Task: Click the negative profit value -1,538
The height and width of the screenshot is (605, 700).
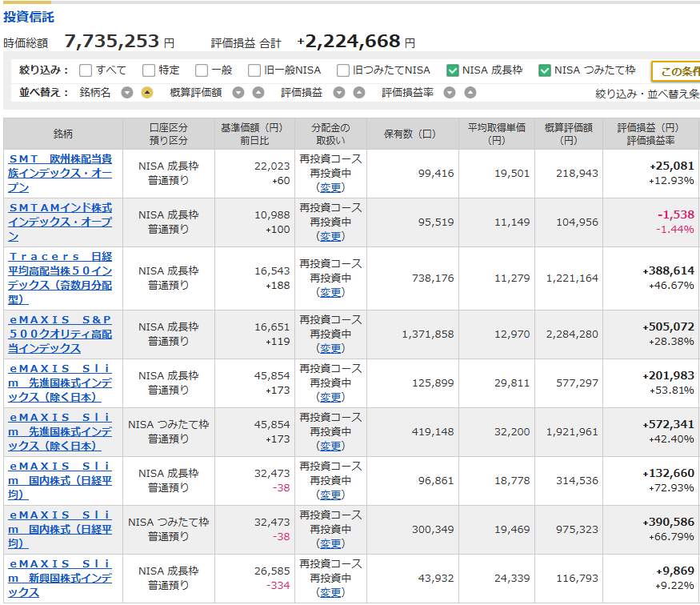Action: coord(676,214)
